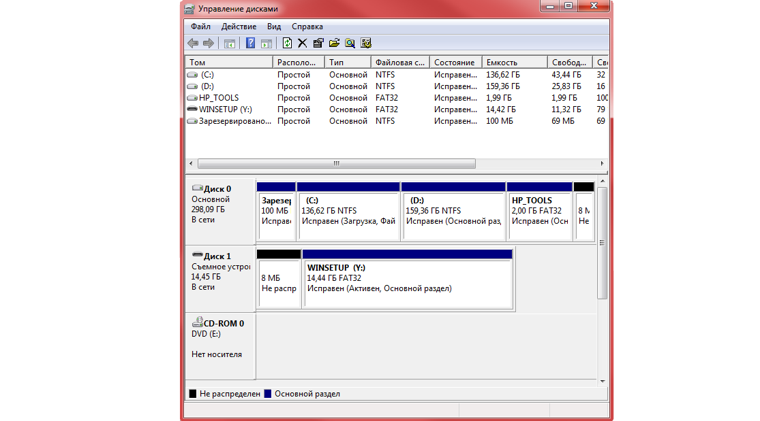Sort by the Состояние column header
Image resolution: width=760 pixels, height=421 pixels.
coord(456,62)
